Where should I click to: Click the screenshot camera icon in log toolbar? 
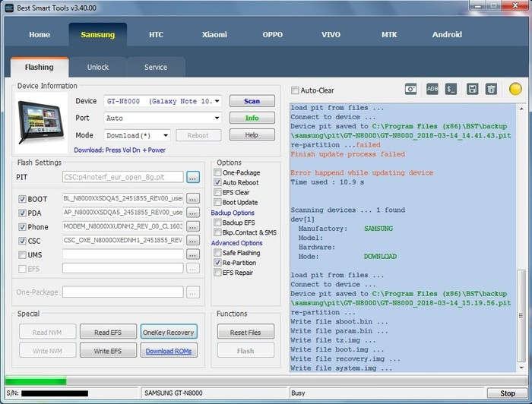(x=410, y=89)
